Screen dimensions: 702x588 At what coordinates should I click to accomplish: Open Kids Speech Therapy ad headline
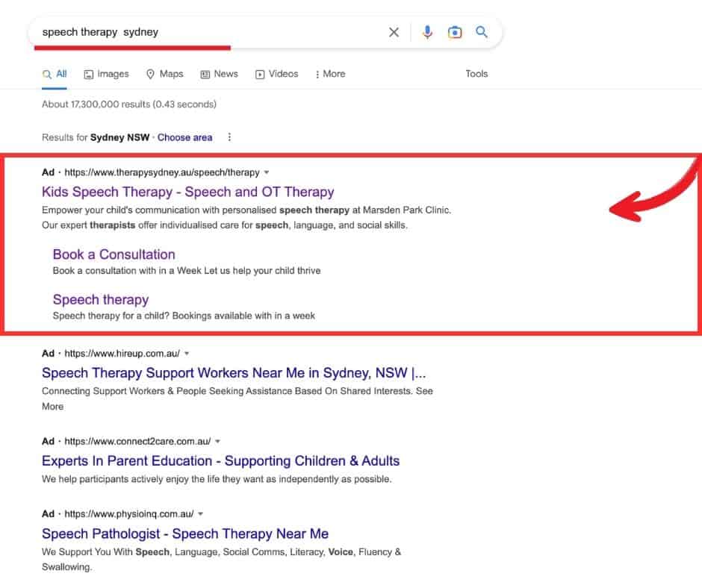pos(188,192)
